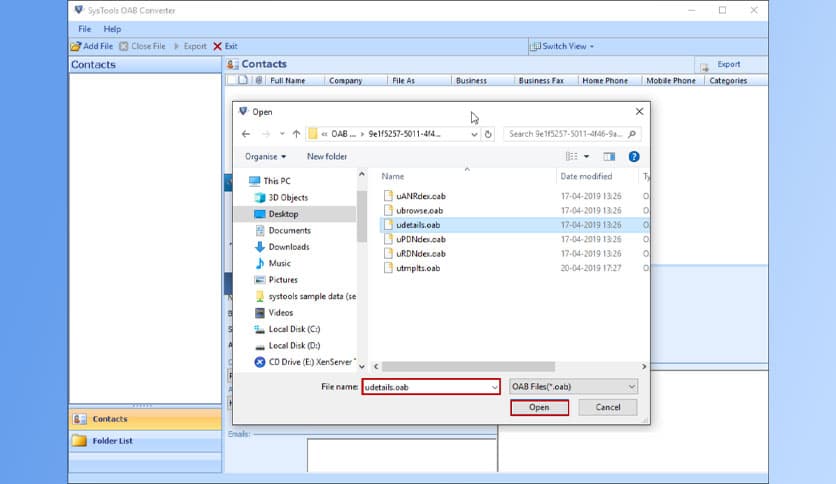The width and height of the screenshot is (836, 484).
Task: Open the OAB Files(*.oab) type dropdown
Action: (573, 386)
